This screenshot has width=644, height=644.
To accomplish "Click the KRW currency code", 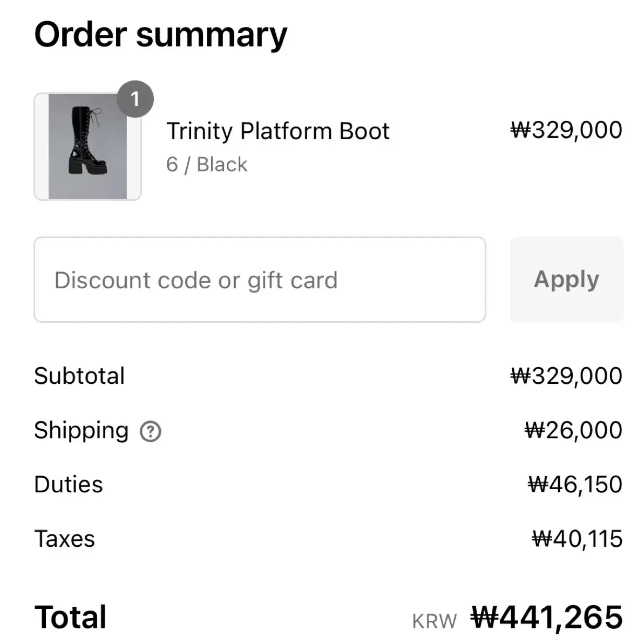I will click(x=435, y=621).
